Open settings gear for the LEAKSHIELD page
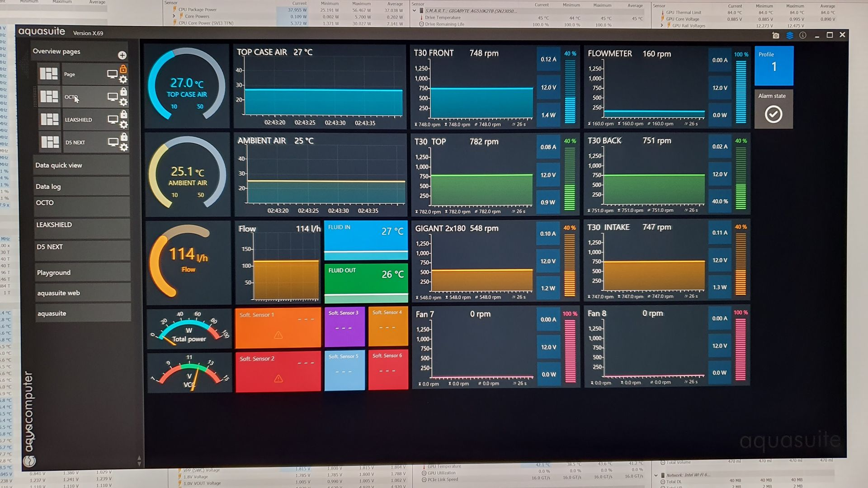This screenshot has height=488, width=868. click(x=124, y=125)
